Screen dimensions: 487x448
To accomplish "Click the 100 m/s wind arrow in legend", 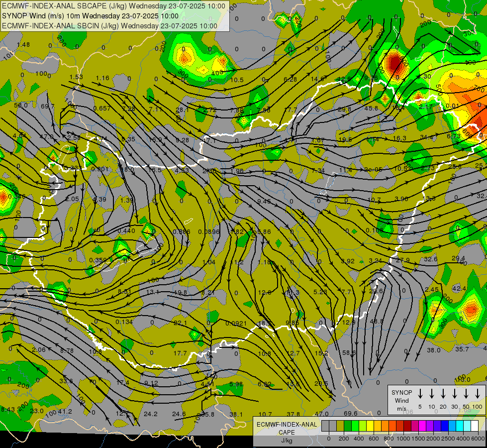I will [478, 394].
